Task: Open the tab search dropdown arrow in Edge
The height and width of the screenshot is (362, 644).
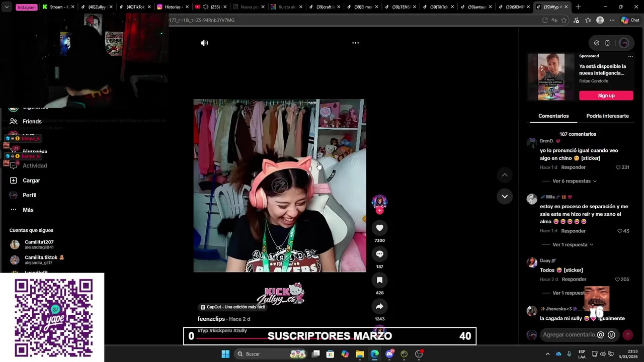Action: pos(6,7)
